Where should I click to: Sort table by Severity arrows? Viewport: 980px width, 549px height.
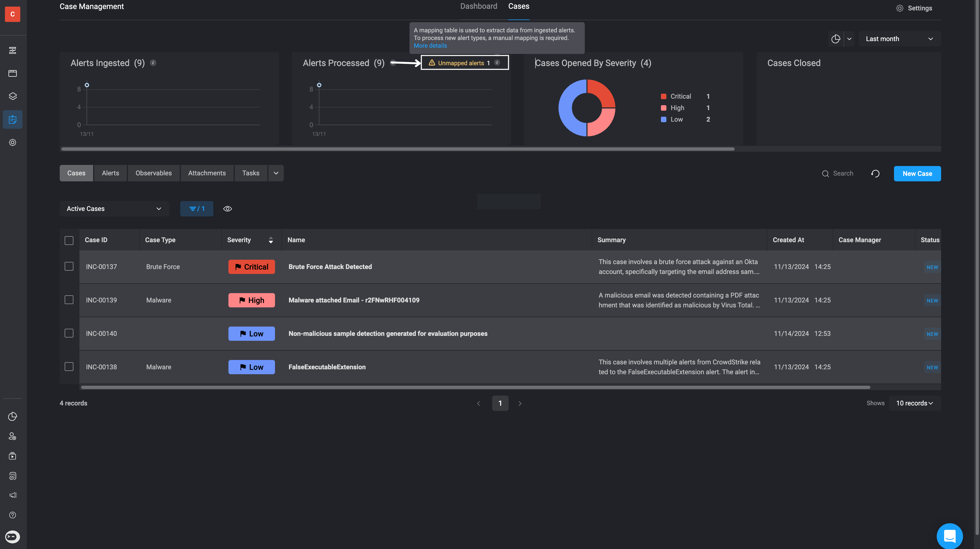271,240
